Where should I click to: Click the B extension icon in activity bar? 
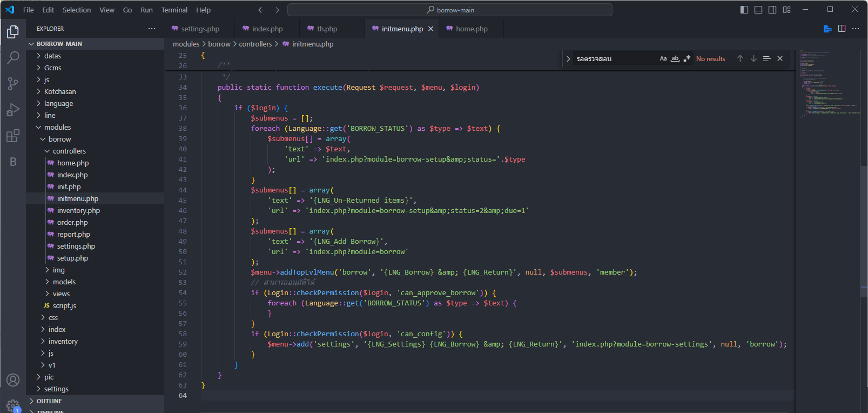[13, 162]
